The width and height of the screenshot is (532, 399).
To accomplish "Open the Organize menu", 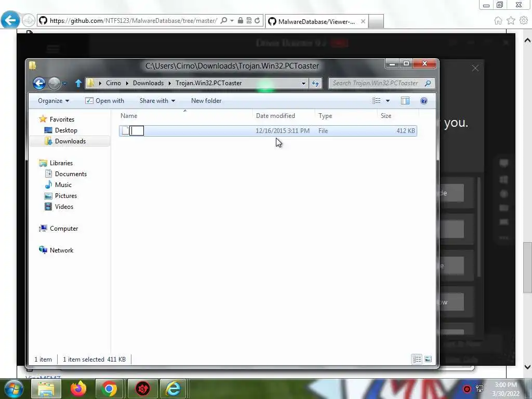I will 54,101.
